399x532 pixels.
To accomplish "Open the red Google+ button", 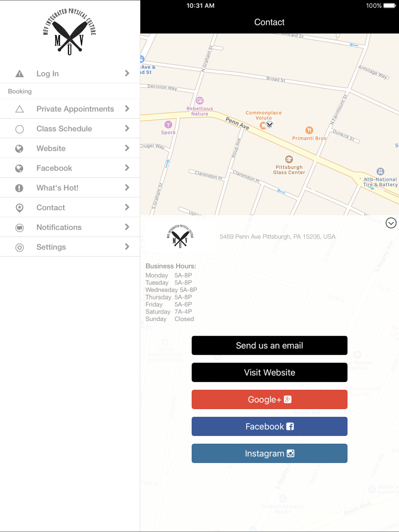I will (x=269, y=399).
